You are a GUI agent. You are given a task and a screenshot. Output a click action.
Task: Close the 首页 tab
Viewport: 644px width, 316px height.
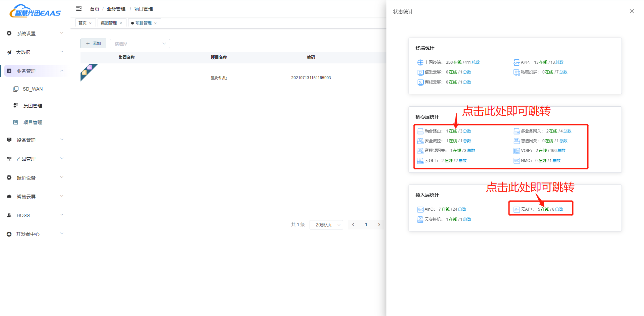(x=90, y=23)
